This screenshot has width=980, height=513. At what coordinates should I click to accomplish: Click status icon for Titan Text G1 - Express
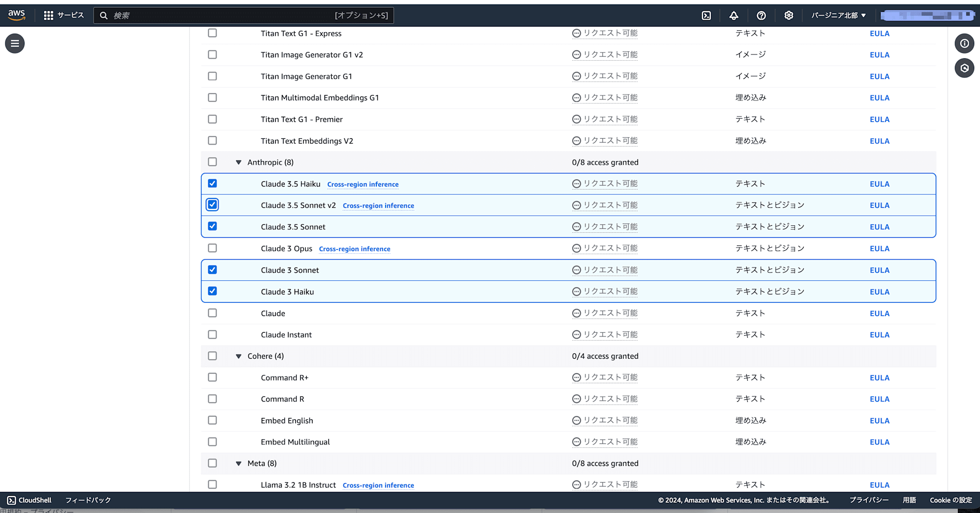[577, 33]
